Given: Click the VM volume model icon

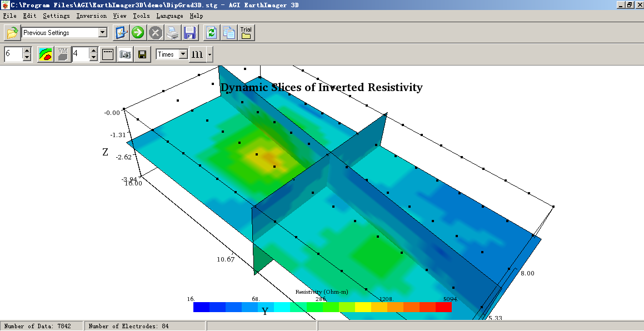Looking at the screenshot, I should pyautogui.click(x=62, y=54).
